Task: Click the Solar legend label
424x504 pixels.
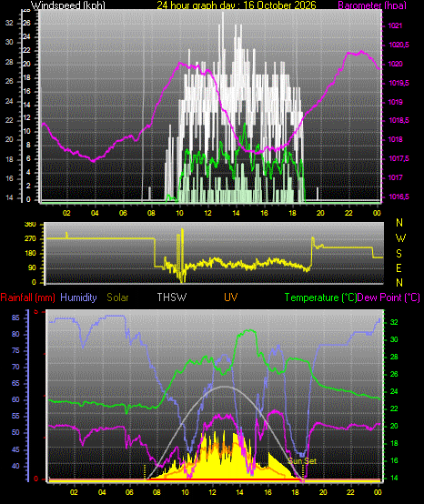Action: click(x=117, y=297)
